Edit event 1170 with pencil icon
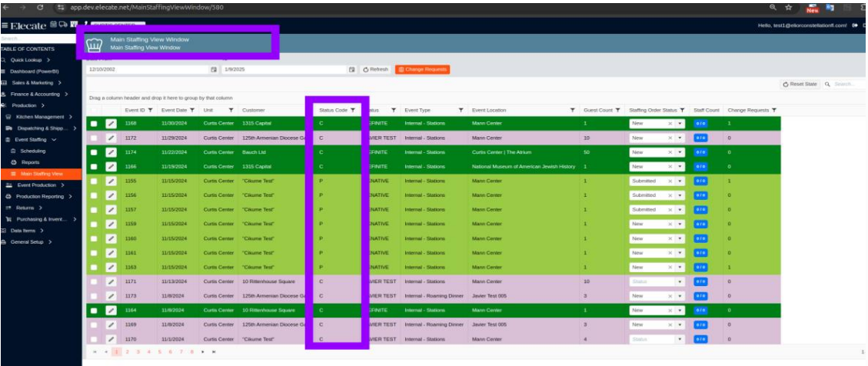The image size is (868, 366). tap(111, 339)
